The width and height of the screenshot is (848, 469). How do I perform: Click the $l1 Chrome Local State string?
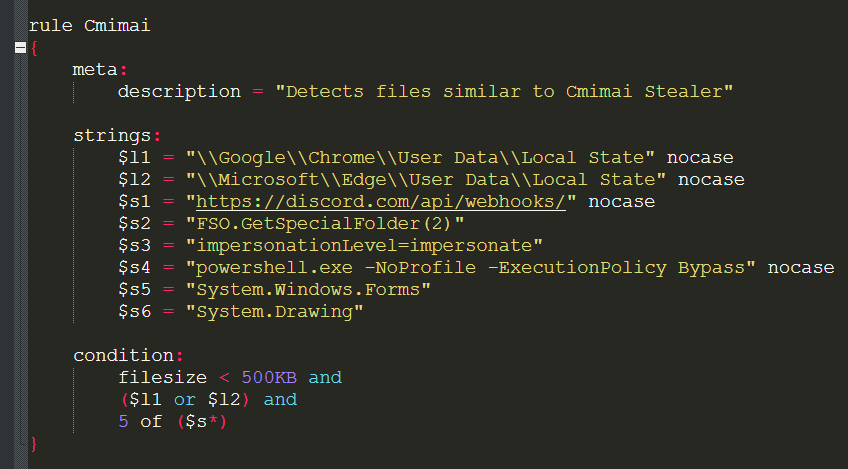tap(420, 157)
